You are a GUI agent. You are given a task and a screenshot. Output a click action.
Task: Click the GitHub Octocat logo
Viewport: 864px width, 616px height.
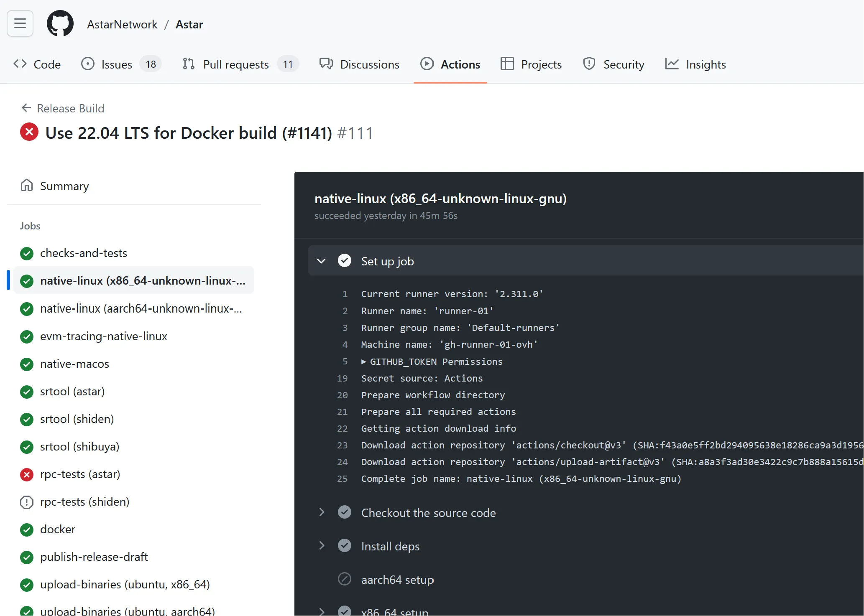pyautogui.click(x=60, y=23)
